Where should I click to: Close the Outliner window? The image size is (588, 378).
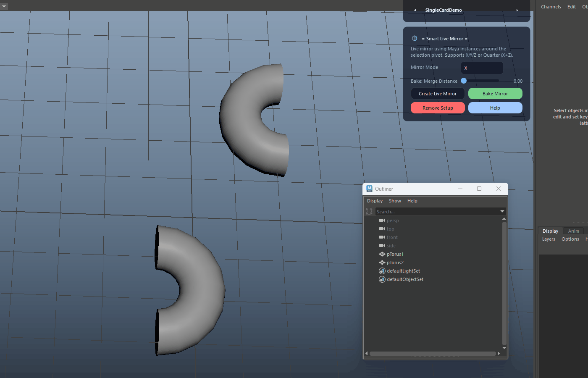pos(499,189)
